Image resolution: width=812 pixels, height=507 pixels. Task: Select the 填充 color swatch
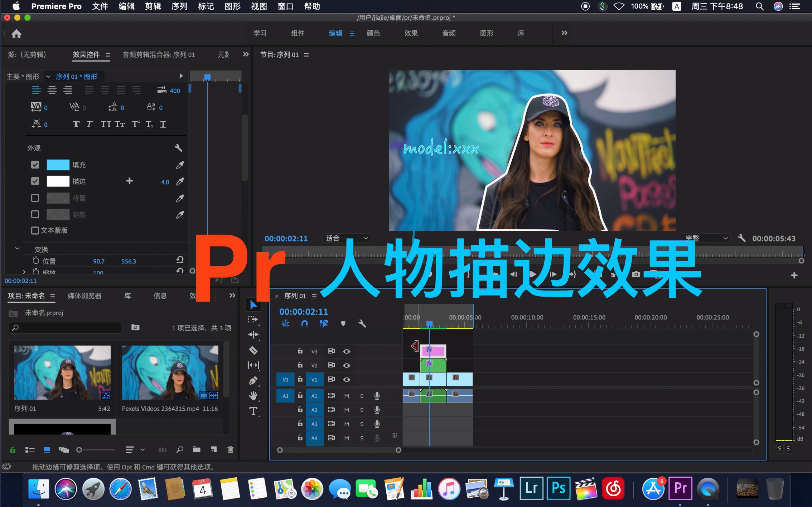[x=57, y=165]
